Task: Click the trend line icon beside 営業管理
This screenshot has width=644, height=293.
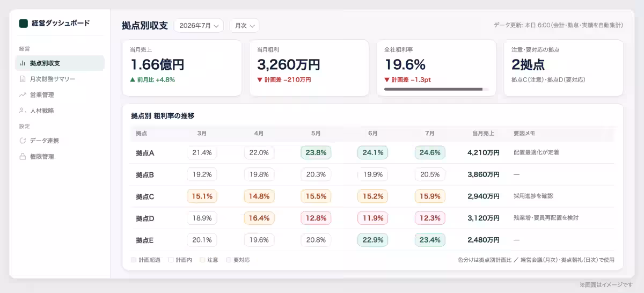Action: point(23,95)
